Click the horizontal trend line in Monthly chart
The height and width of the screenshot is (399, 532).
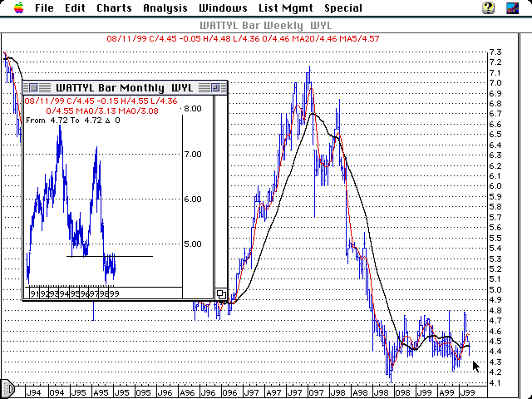(x=110, y=257)
